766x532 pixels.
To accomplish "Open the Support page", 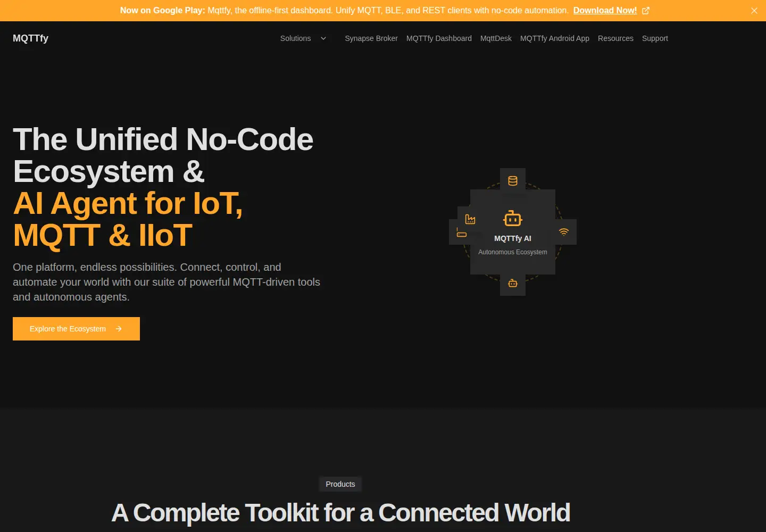I will [x=655, y=38].
